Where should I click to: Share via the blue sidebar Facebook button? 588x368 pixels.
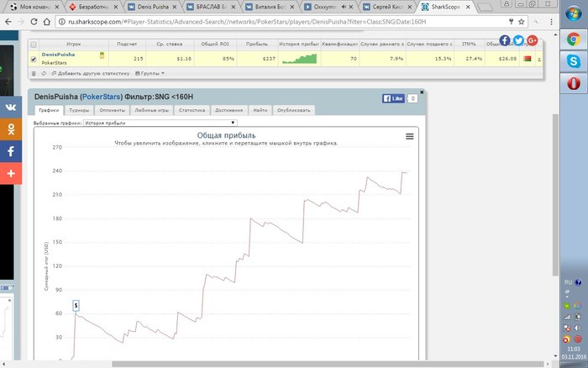pyautogui.click(x=11, y=151)
